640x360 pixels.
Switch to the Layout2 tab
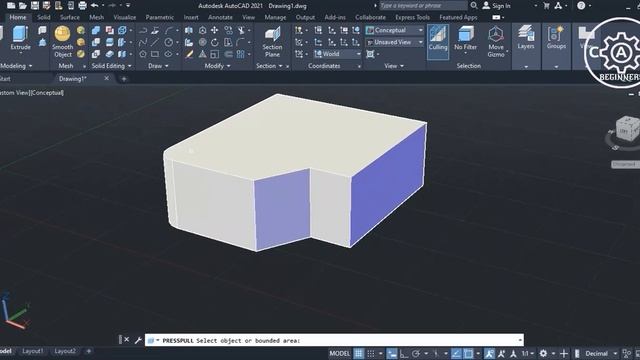pos(65,351)
